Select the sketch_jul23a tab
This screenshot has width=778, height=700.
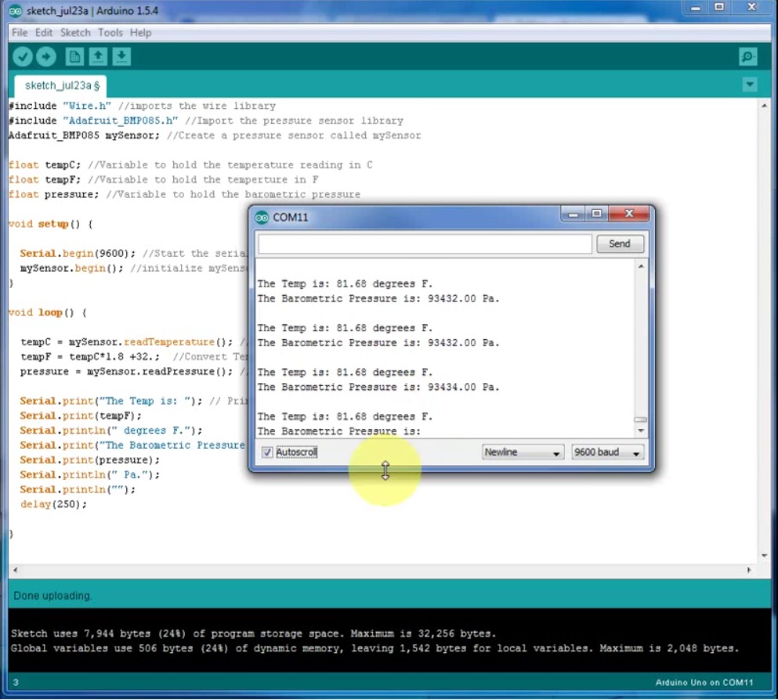tap(62, 86)
